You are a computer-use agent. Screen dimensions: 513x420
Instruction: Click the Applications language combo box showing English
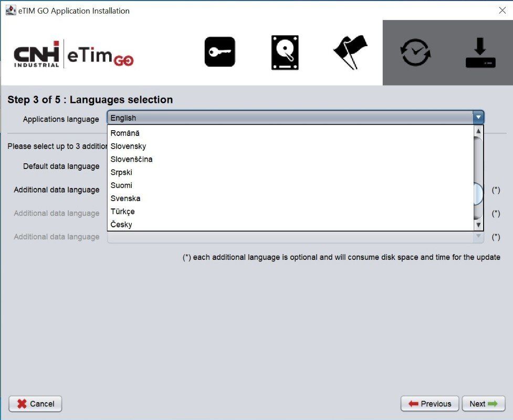(295, 118)
